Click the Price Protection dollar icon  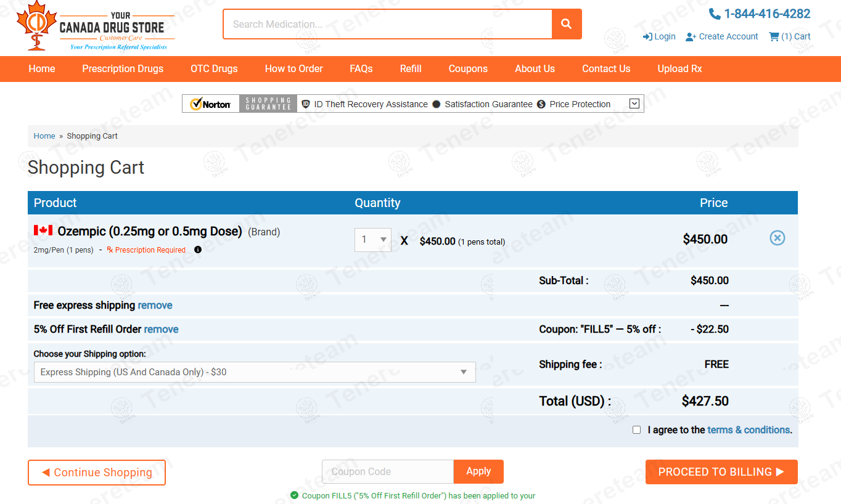click(541, 104)
